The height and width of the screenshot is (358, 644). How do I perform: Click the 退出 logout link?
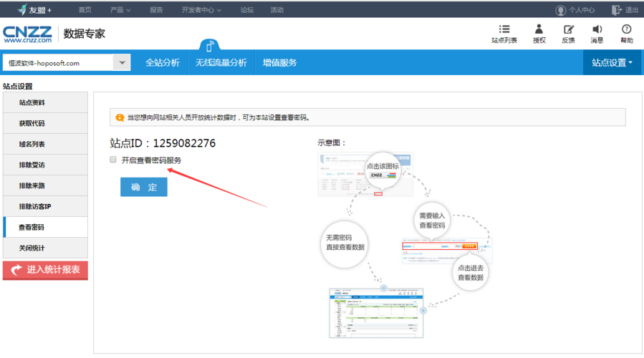[632, 10]
